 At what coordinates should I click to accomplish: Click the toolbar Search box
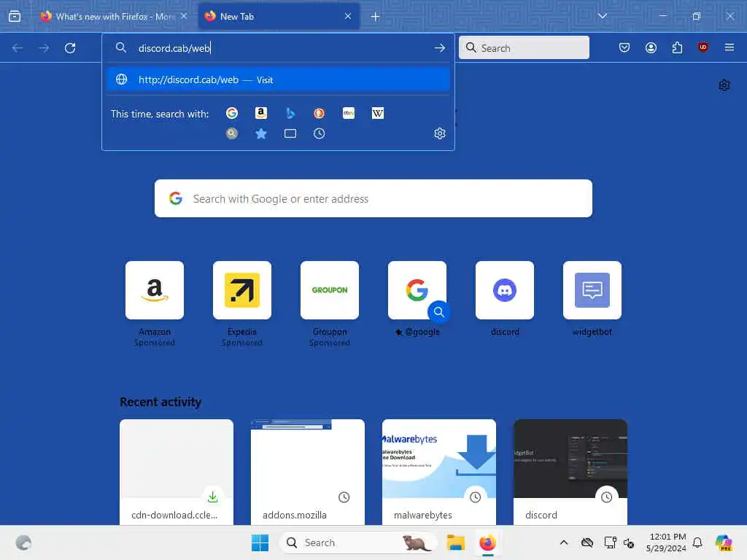click(x=524, y=47)
